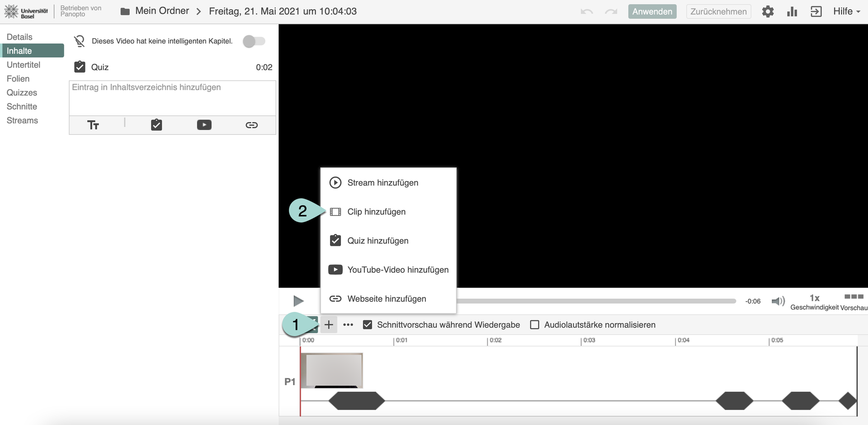Enable Audiolautstärke normalisieren checkbox

pyautogui.click(x=534, y=325)
